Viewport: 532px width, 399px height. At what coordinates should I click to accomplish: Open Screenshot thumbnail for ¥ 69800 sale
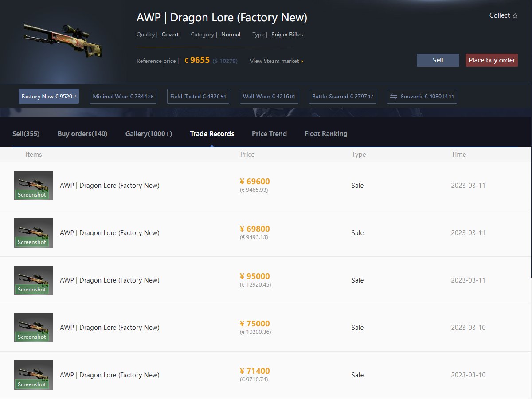(34, 233)
